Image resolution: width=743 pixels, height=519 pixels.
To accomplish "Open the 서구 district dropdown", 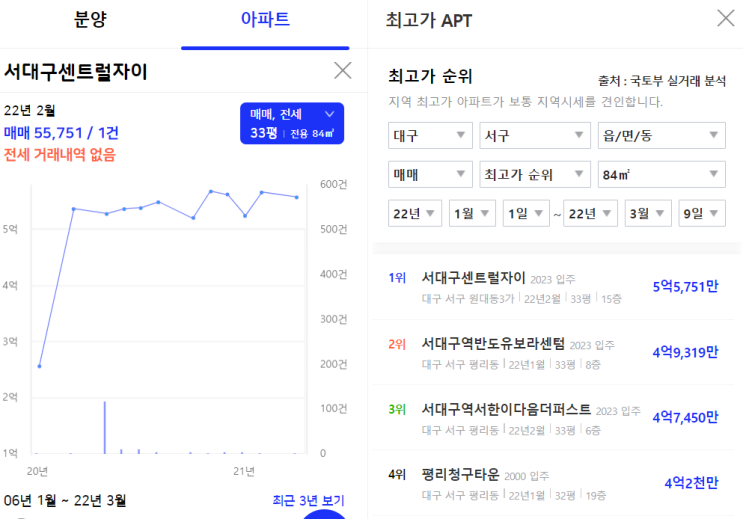I will click(x=535, y=136).
